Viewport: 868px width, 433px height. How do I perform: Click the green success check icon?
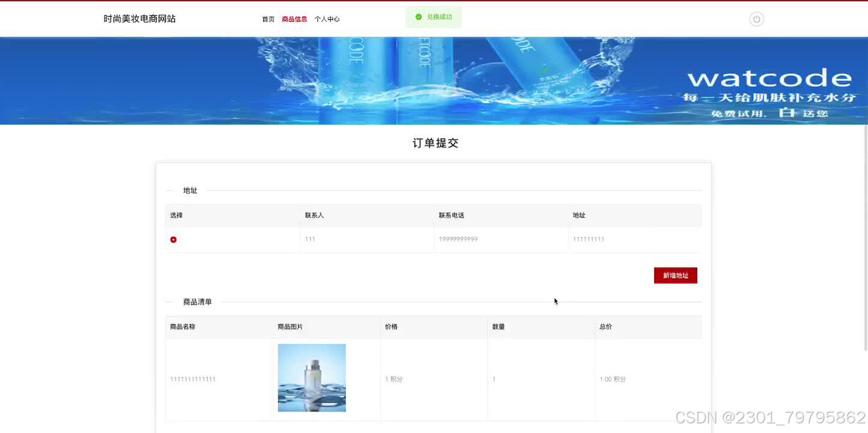(x=418, y=17)
